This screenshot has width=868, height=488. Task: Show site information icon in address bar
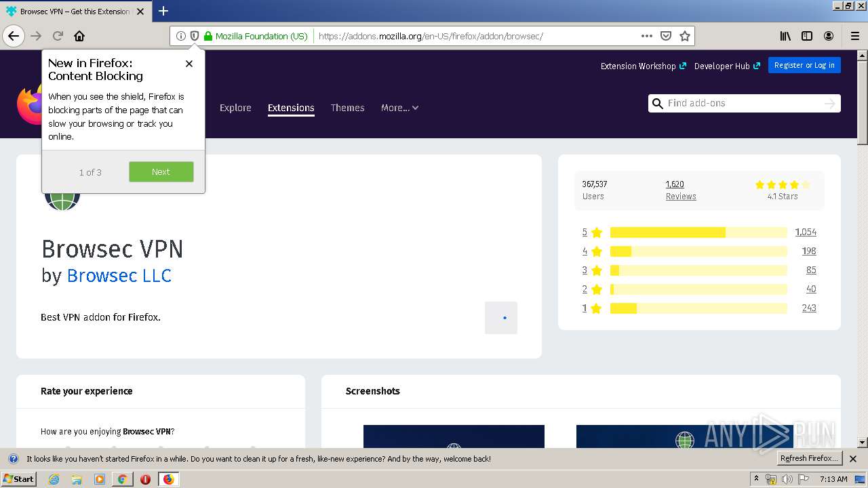click(181, 36)
